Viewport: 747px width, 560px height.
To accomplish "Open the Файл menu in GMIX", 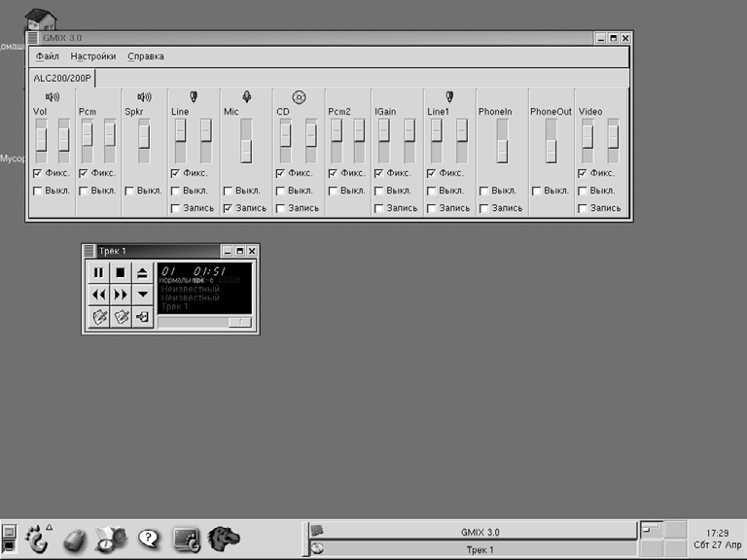I will tap(48, 56).
